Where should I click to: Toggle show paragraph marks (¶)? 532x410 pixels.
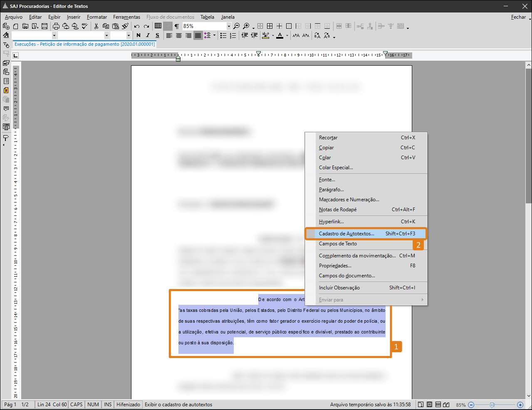(177, 26)
